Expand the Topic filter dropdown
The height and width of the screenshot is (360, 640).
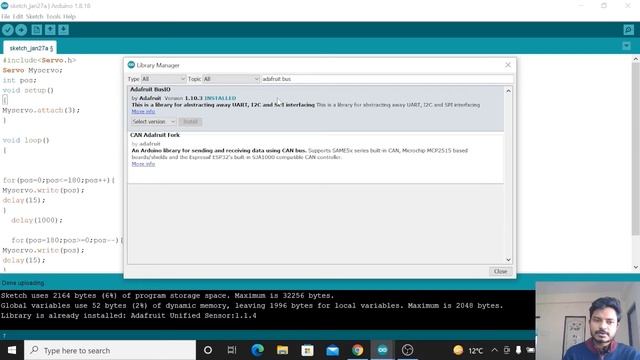(x=231, y=79)
